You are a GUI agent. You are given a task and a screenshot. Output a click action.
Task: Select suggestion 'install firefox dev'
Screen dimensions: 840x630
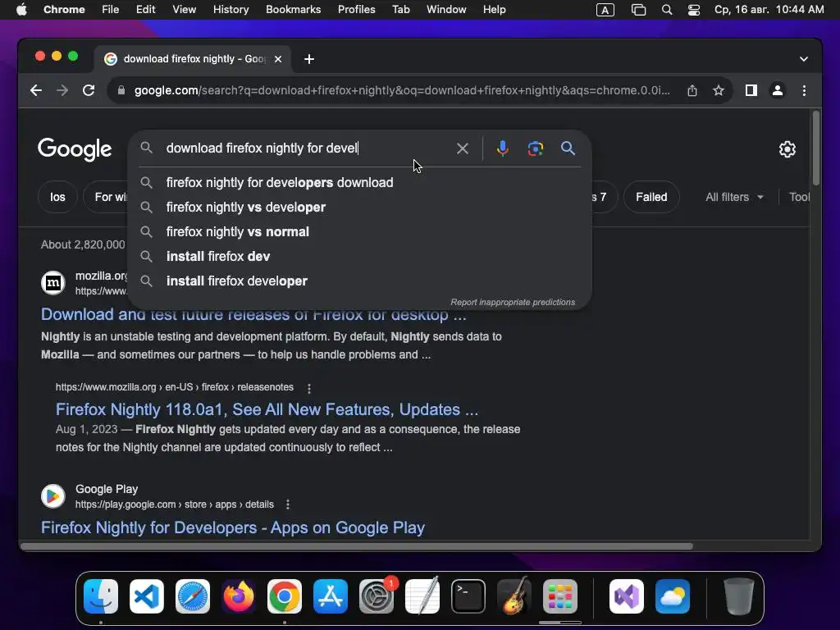(359, 257)
